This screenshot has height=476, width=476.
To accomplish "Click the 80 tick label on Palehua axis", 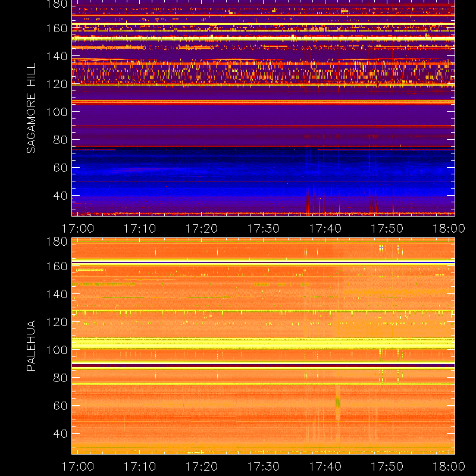I will (x=60, y=378).
